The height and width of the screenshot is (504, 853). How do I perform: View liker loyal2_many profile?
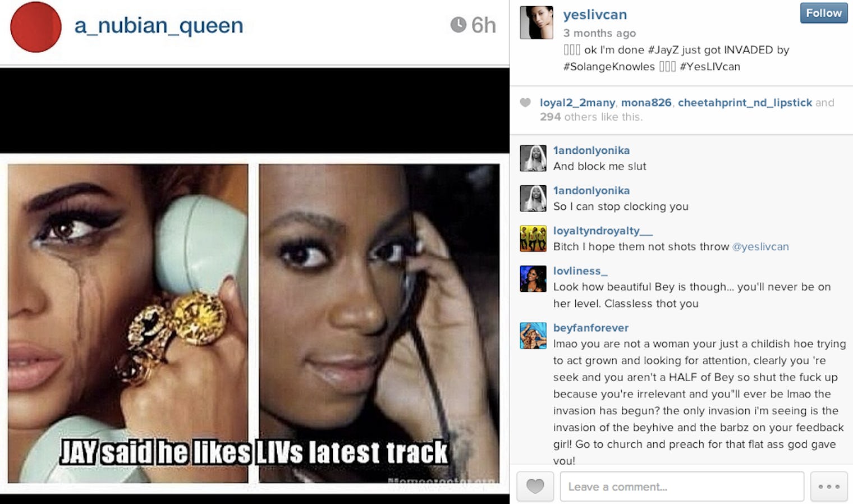(577, 103)
